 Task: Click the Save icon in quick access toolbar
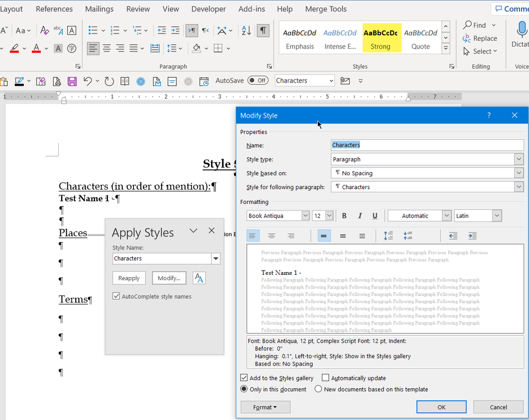pyautogui.click(x=72, y=81)
